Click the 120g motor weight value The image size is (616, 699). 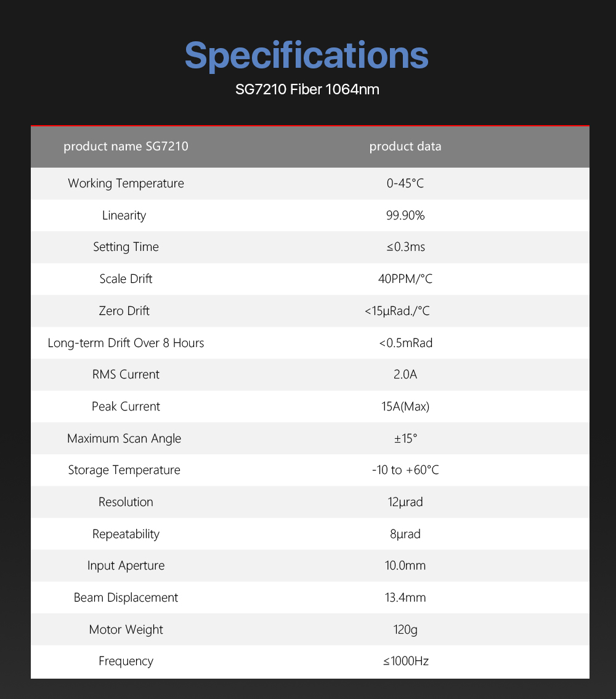(405, 630)
